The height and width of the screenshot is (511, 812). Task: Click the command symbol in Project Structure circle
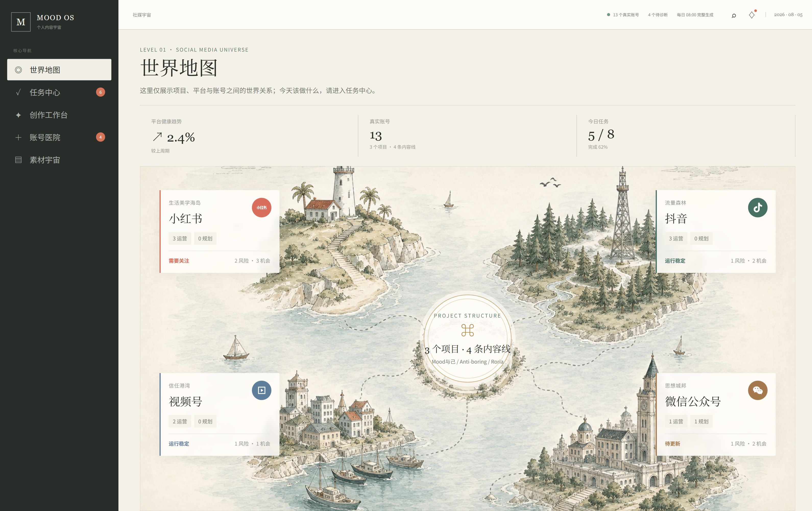pyautogui.click(x=467, y=330)
